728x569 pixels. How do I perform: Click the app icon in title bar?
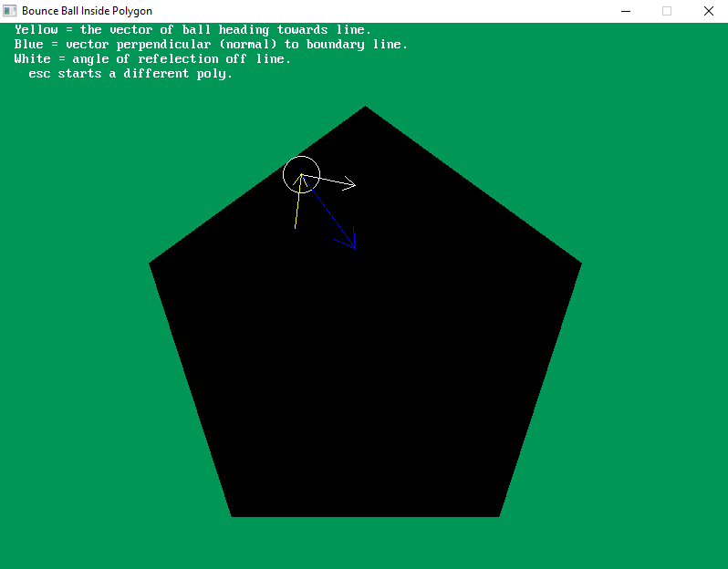10,11
